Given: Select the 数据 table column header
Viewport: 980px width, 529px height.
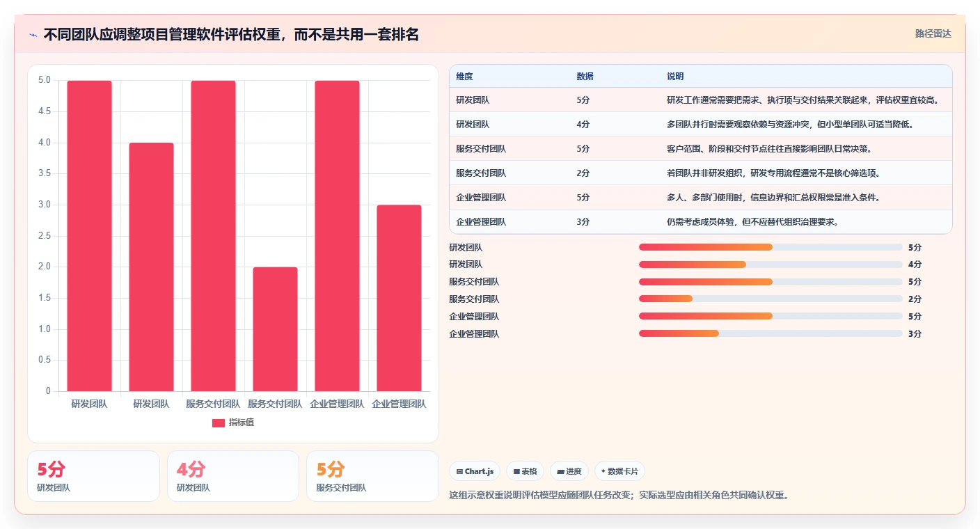Looking at the screenshot, I should [585, 77].
